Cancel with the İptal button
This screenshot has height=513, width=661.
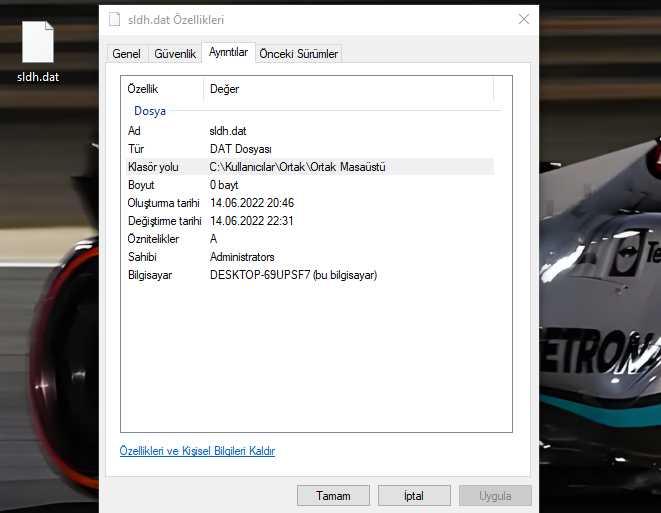pyautogui.click(x=414, y=495)
